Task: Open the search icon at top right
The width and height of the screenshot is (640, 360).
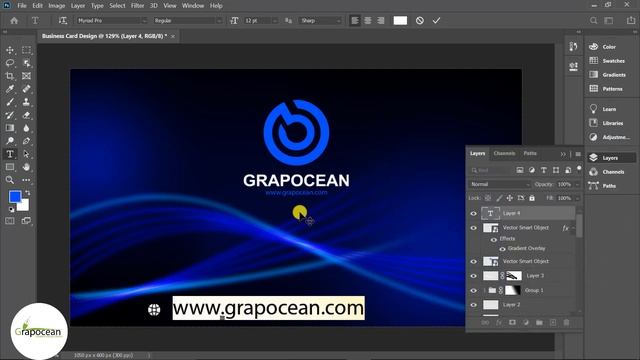Action: (593, 20)
